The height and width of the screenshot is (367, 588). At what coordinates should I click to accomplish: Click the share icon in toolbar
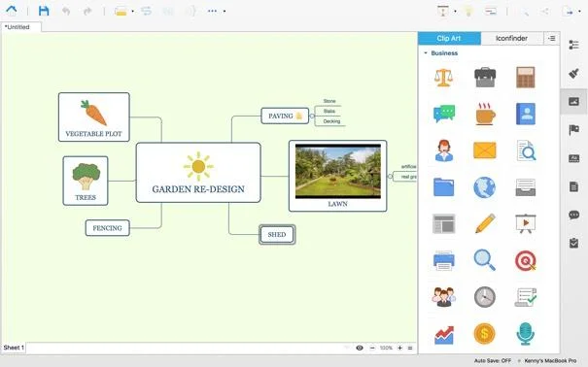coord(545,12)
